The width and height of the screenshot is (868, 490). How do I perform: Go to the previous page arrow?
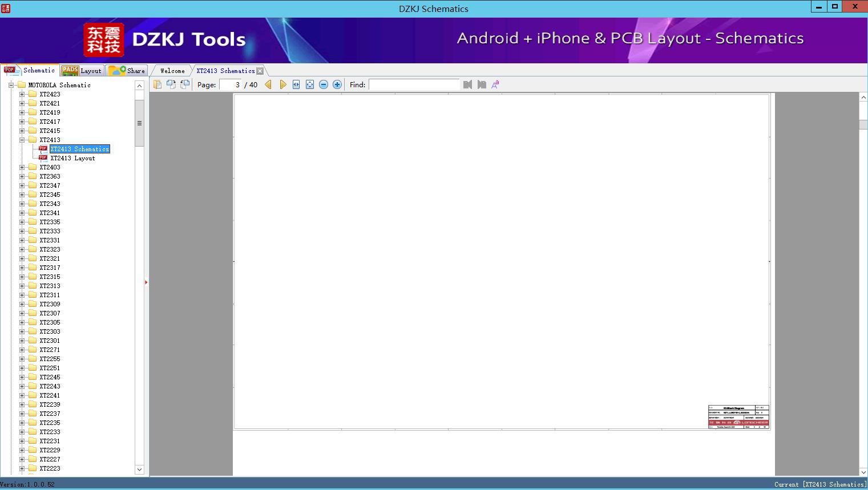pyautogui.click(x=268, y=84)
